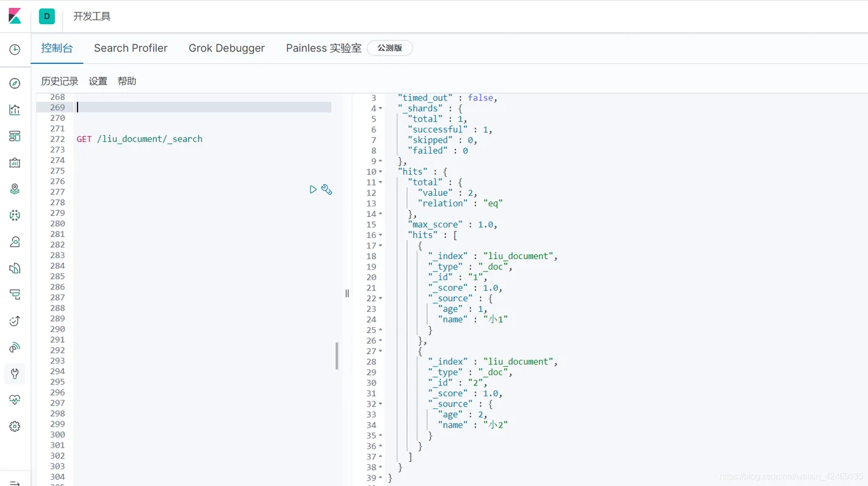
Task: Open SIEM icon in sidebar
Action: click(15, 347)
